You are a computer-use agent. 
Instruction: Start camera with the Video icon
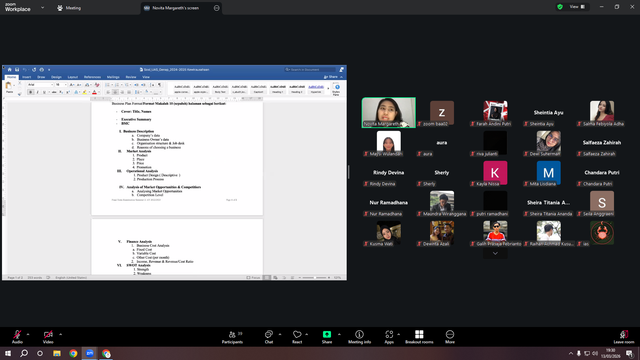(48, 335)
